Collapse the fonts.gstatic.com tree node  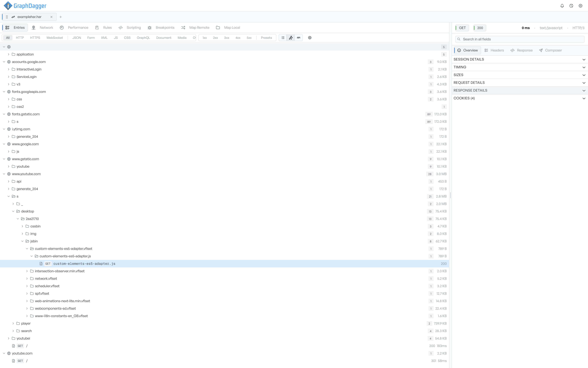4,114
